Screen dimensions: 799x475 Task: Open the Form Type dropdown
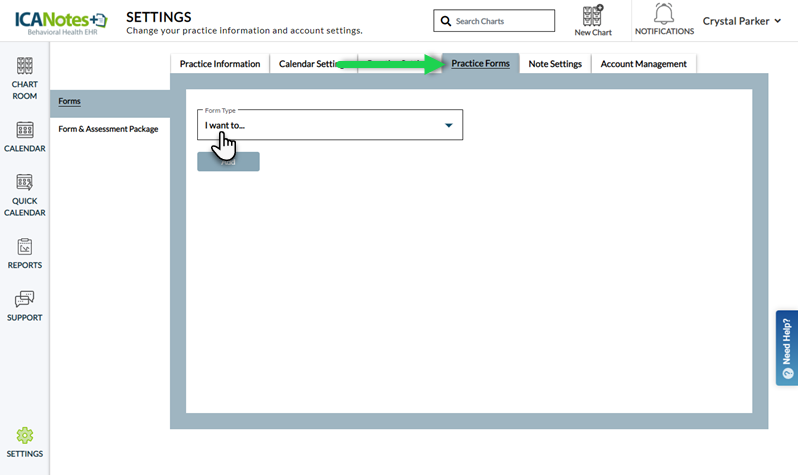[x=330, y=125]
